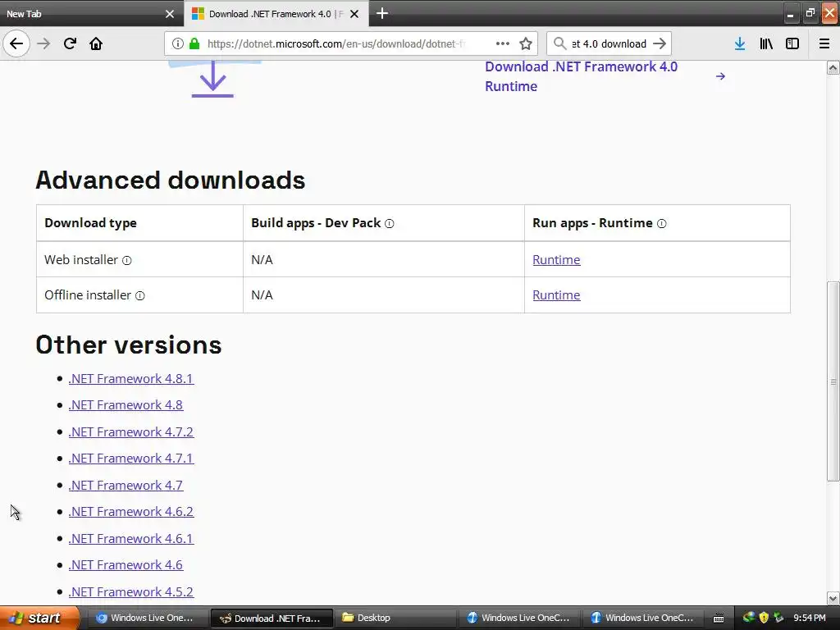Show site information icon in address bar
Screen dimensions: 840x630
point(178,43)
